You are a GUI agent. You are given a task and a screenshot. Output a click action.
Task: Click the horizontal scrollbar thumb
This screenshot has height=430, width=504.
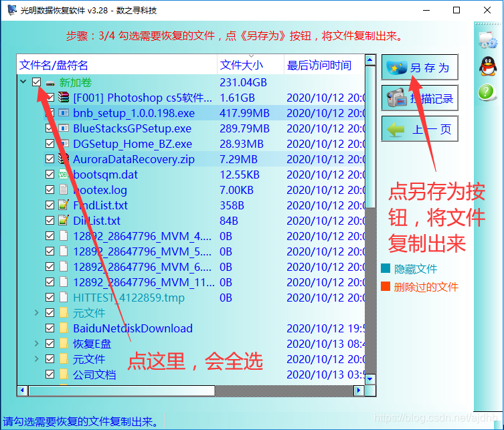click(122, 391)
